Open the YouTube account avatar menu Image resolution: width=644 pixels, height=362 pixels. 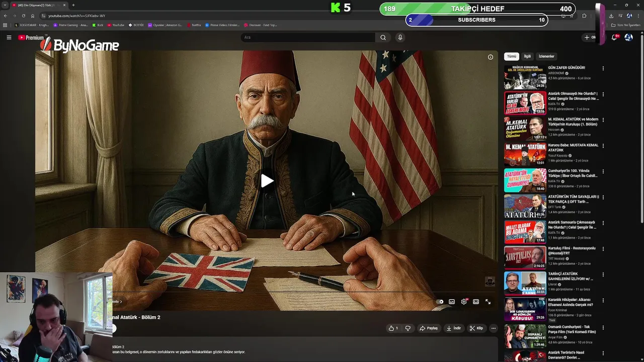tap(628, 37)
